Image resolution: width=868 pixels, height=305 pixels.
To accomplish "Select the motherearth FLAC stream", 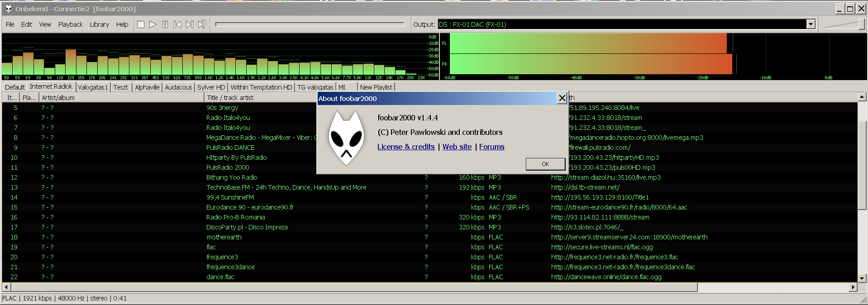I will (429, 237).
